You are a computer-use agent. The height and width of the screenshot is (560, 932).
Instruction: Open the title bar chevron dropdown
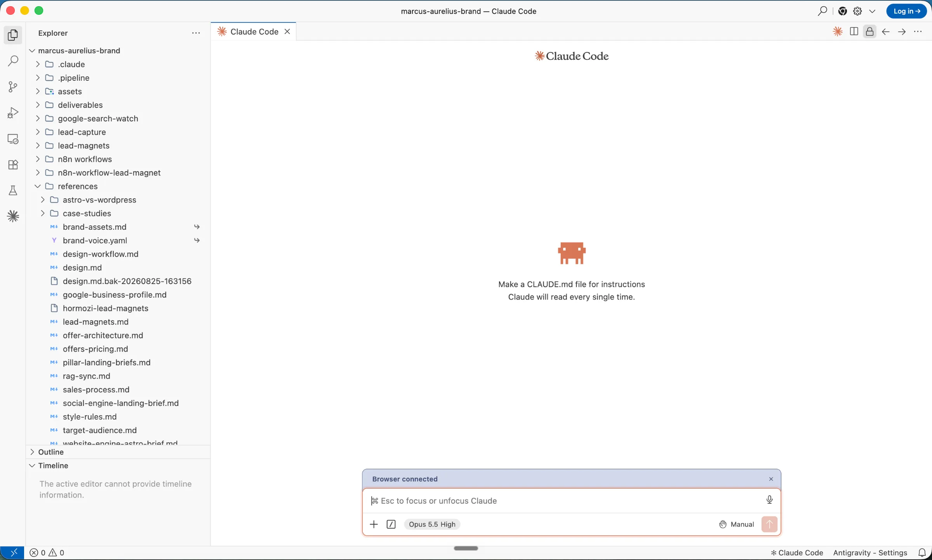pyautogui.click(x=872, y=11)
